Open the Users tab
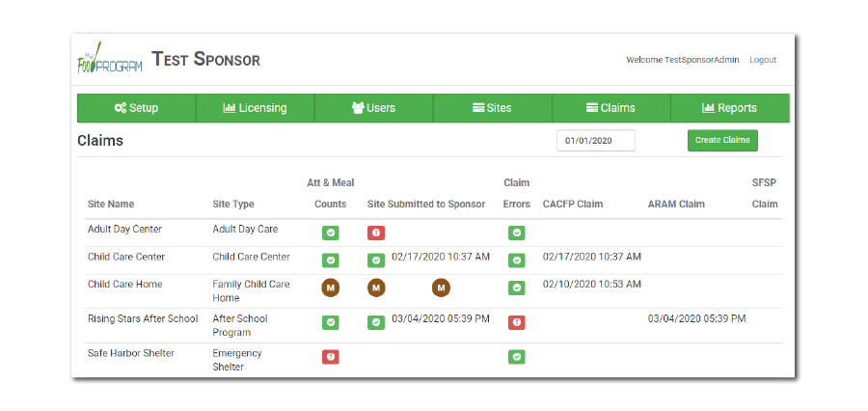The height and width of the screenshot is (411, 868). [x=373, y=108]
